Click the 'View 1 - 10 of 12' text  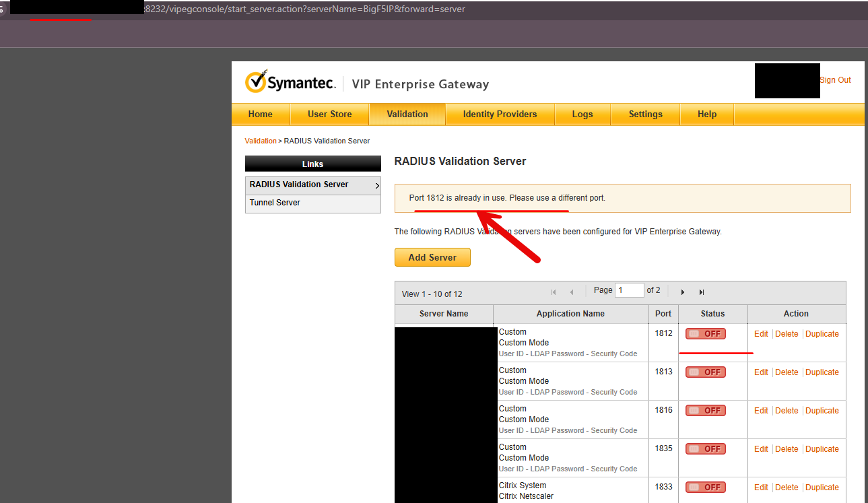(x=432, y=294)
